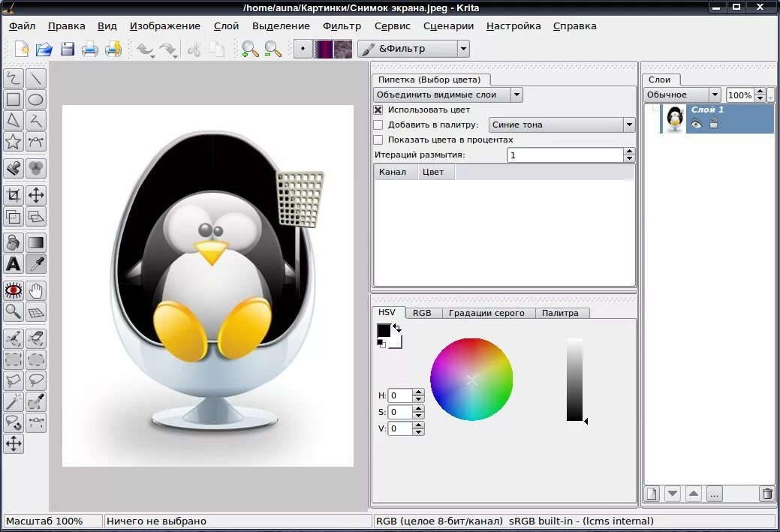Image resolution: width=780 pixels, height=532 pixels.
Task: Open the "Файл" menu
Action: tap(22, 26)
